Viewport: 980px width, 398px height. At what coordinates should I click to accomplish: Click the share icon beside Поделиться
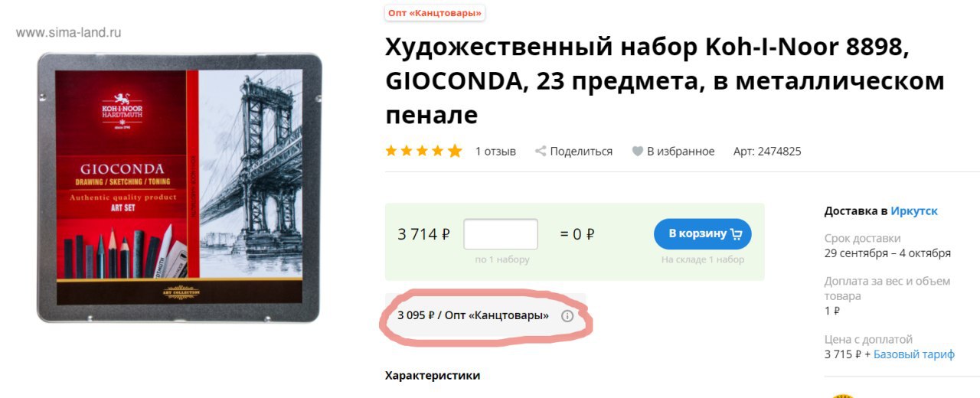[x=541, y=151]
